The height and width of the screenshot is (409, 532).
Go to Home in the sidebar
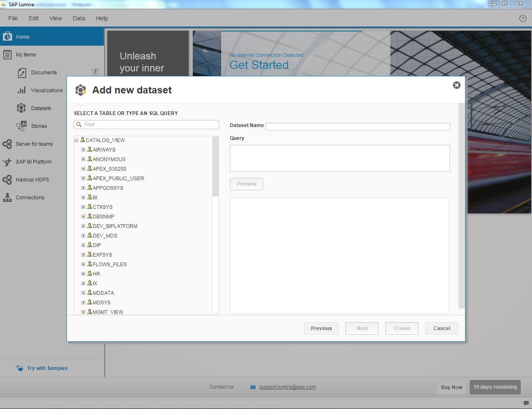[52, 37]
